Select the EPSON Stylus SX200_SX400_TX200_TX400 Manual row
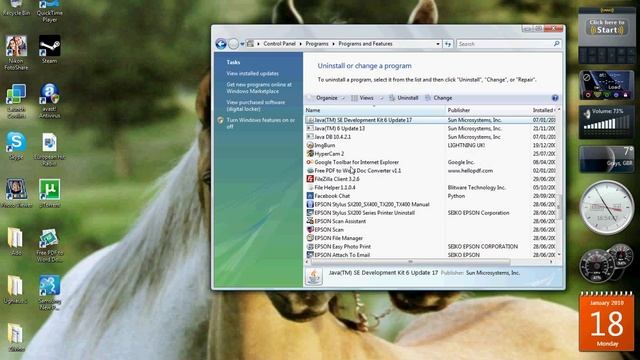 (x=431, y=204)
